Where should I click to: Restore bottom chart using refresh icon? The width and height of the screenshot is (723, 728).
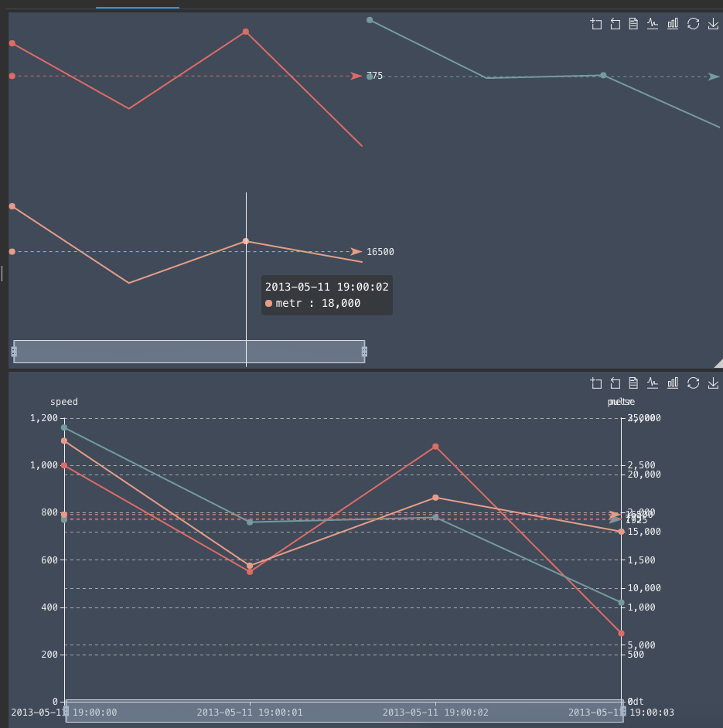click(x=693, y=383)
